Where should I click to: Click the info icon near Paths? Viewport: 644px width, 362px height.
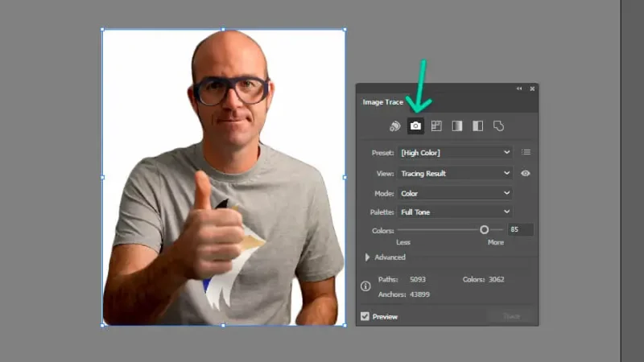click(365, 286)
